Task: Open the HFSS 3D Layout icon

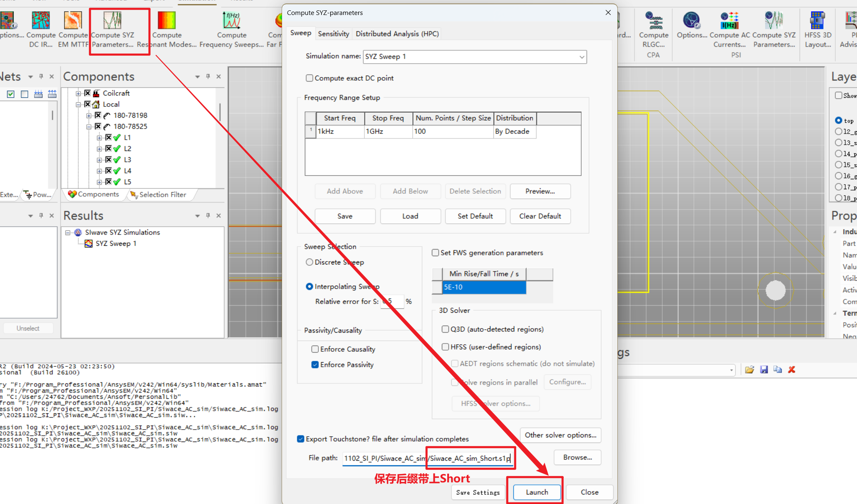Action: coord(817,21)
